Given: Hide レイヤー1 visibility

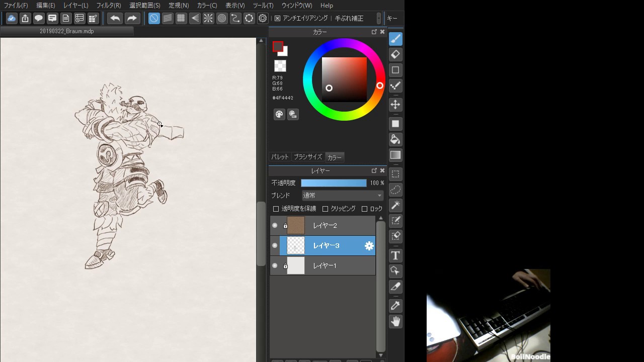Looking at the screenshot, I should tap(275, 265).
